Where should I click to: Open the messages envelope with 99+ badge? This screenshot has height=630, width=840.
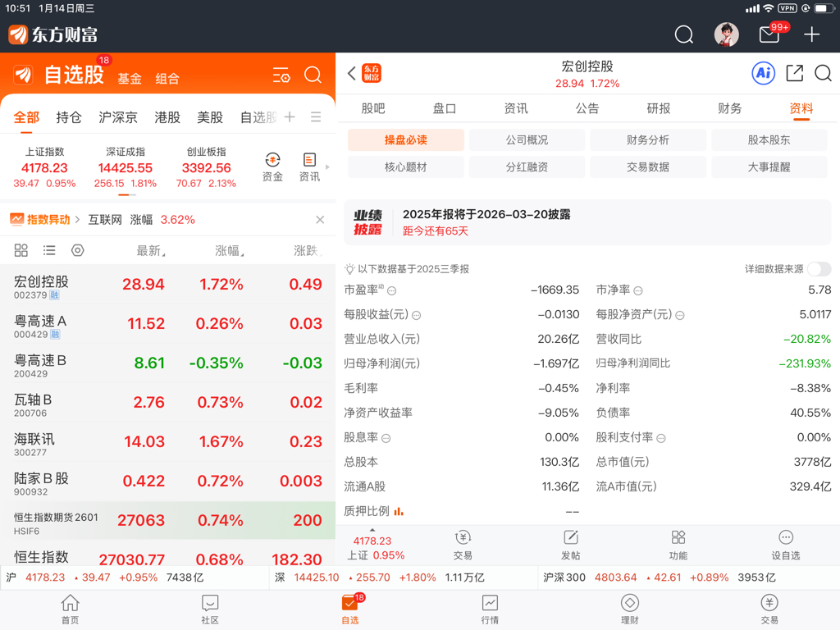(x=769, y=34)
